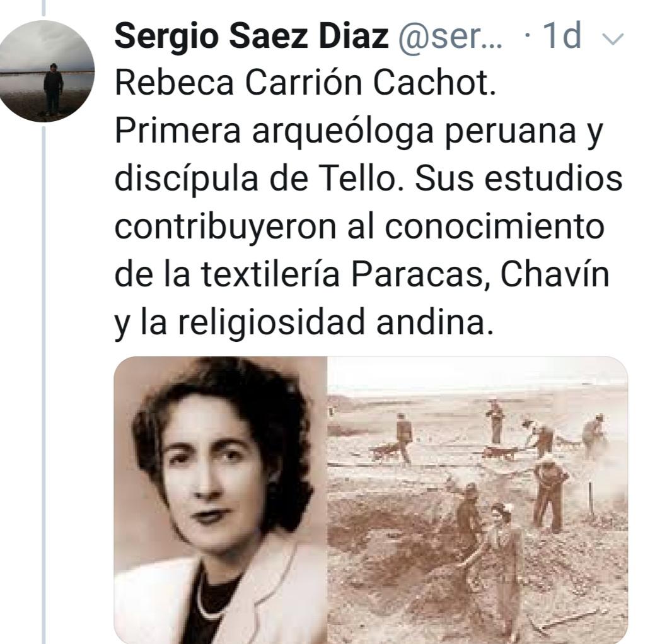Click the last line 'y la religiosidad andina.'
This screenshot has width=650, height=644.
tap(305, 323)
